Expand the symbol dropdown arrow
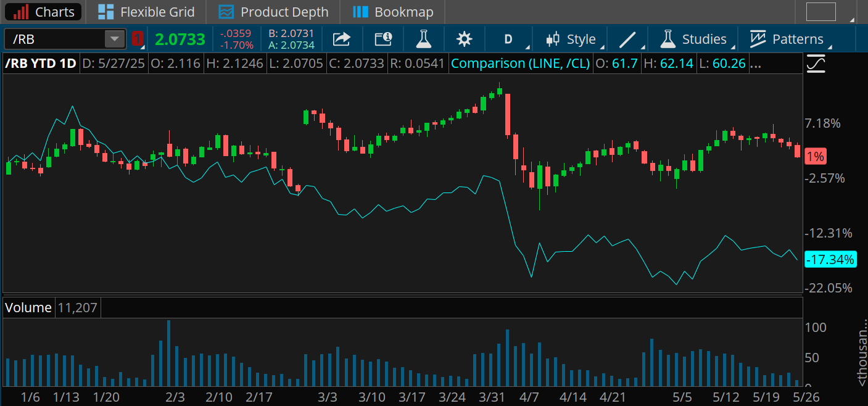Image resolution: width=868 pixels, height=406 pixels. (x=115, y=39)
